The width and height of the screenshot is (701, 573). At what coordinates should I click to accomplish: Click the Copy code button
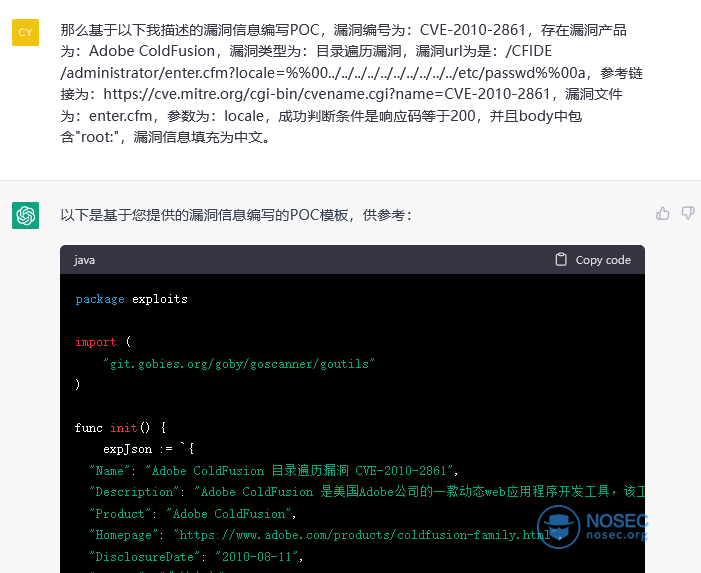tap(593, 260)
